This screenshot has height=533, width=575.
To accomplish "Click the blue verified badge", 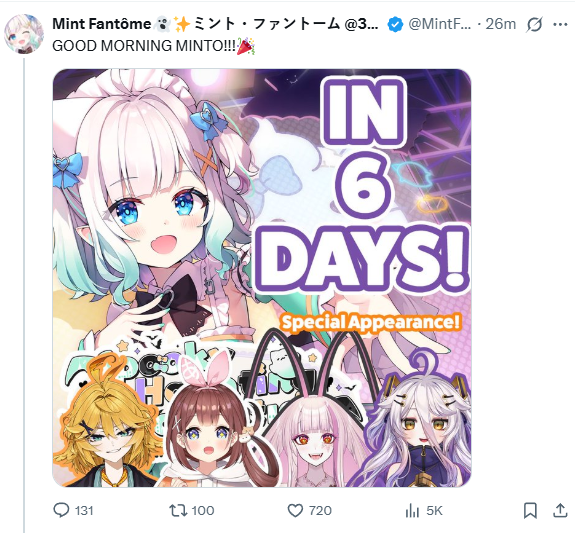I will [395, 25].
